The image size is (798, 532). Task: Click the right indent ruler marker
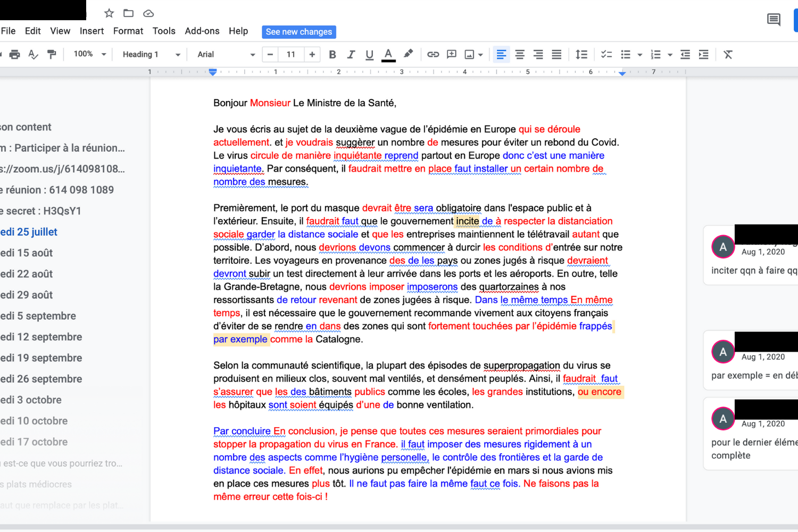pos(622,73)
